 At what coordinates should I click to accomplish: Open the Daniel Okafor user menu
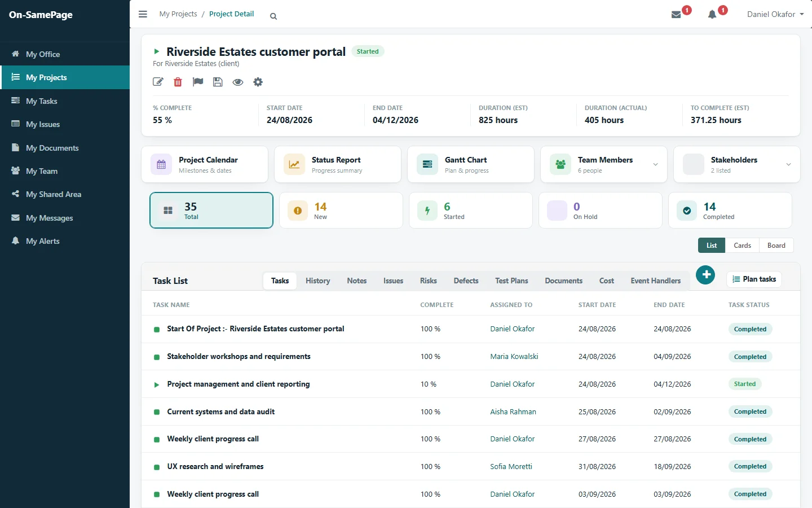775,15
